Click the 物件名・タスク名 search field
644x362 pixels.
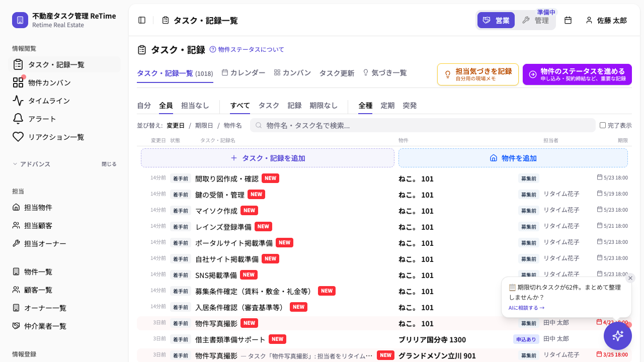423,125
